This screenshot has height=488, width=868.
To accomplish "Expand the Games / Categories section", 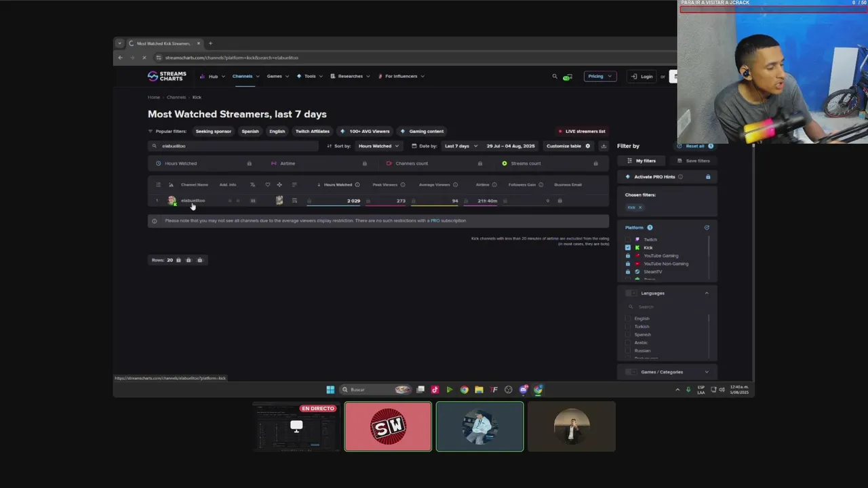I will coord(707,372).
